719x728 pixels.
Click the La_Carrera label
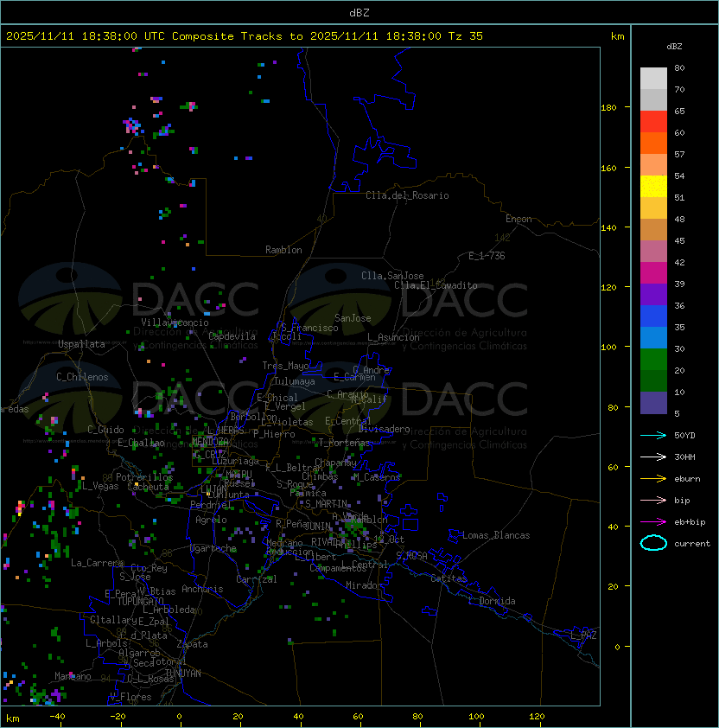(x=98, y=563)
